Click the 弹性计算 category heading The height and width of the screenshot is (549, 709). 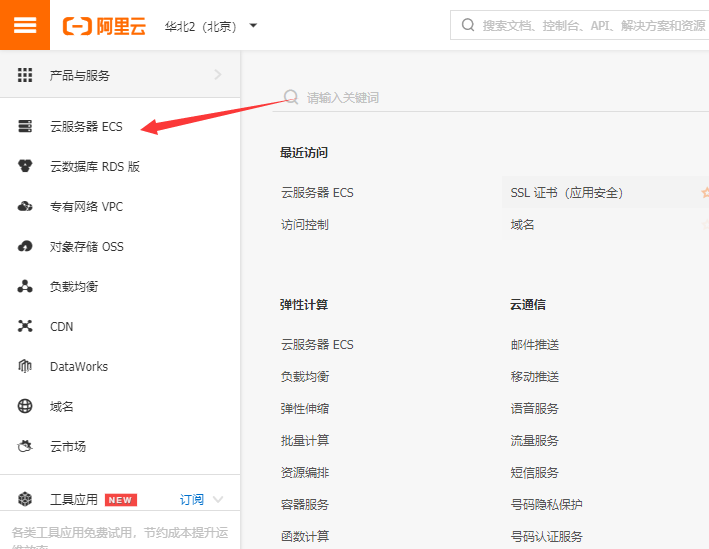(x=304, y=304)
